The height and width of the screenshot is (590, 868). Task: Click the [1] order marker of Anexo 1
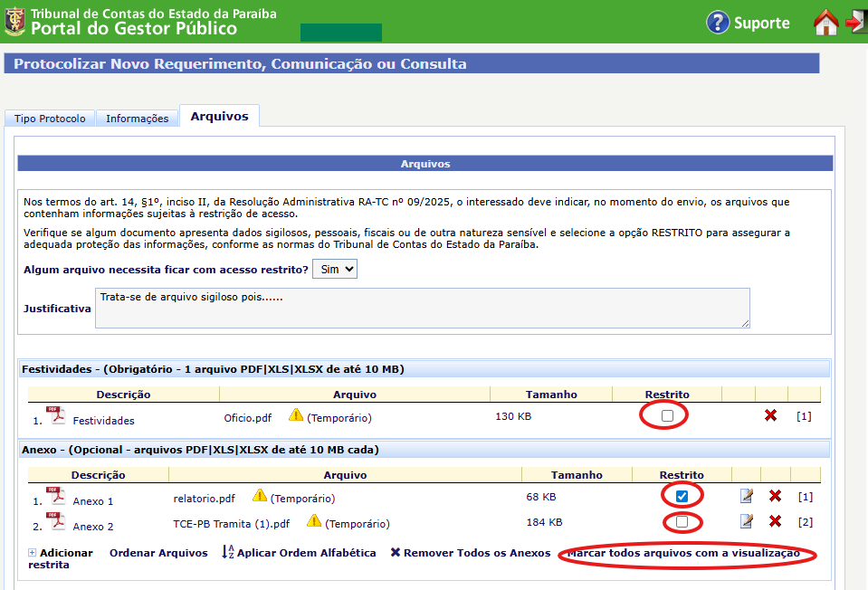click(806, 497)
